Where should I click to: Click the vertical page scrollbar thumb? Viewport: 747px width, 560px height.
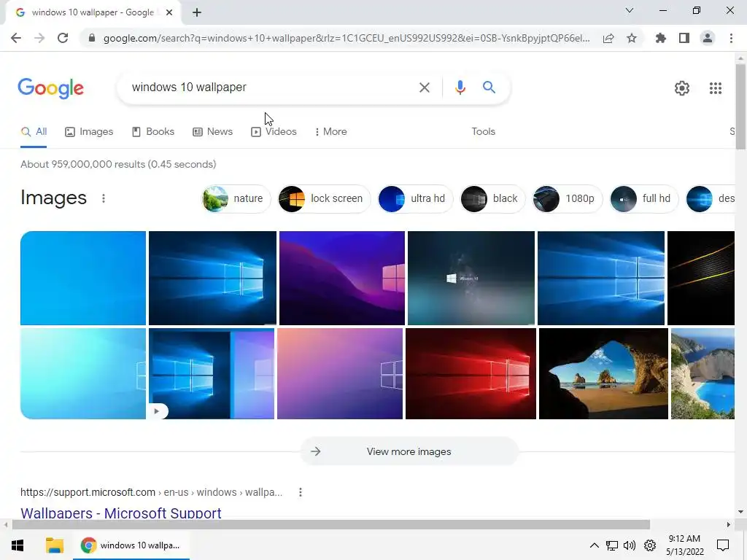click(740, 106)
